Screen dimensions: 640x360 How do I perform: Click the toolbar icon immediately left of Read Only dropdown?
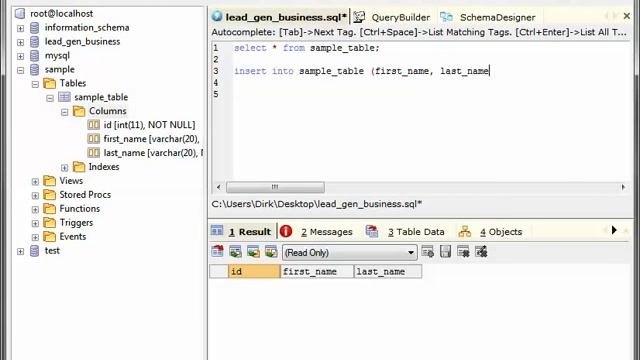(x=271, y=252)
